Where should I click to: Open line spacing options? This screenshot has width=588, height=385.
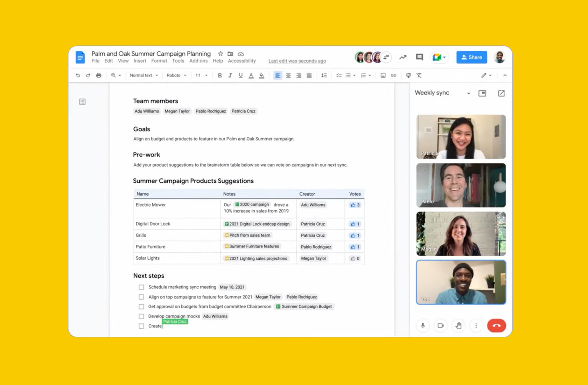pyautogui.click(x=324, y=75)
